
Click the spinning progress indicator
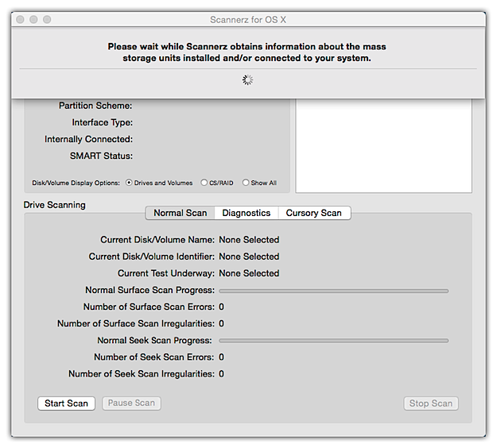click(248, 79)
